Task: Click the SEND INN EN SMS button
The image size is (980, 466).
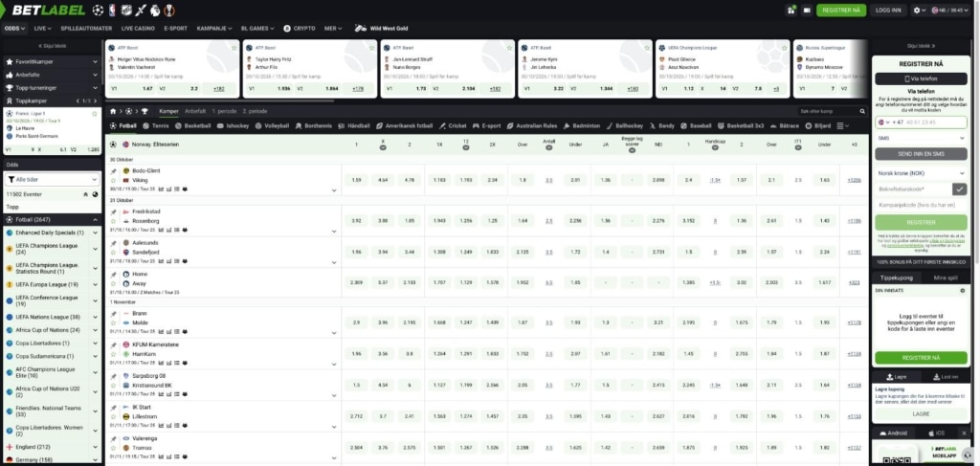Action: (921, 154)
